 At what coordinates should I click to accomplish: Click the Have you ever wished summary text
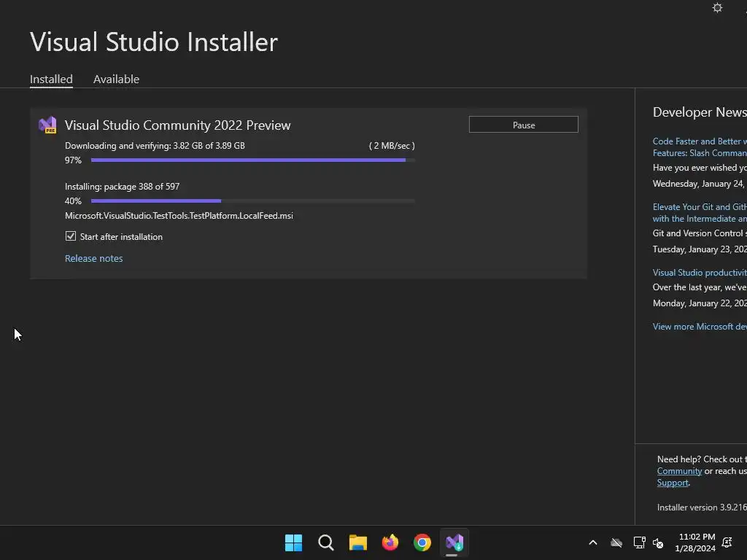[x=700, y=167]
